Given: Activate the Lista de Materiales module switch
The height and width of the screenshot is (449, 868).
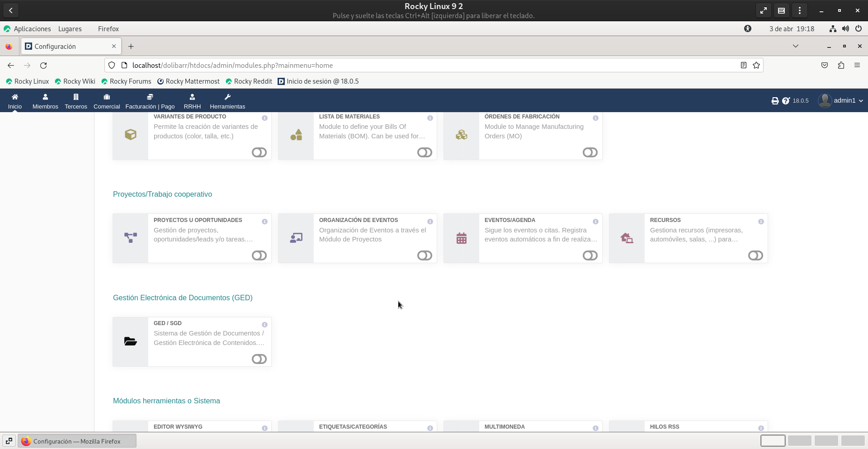Looking at the screenshot, I should tap(425, 152).
